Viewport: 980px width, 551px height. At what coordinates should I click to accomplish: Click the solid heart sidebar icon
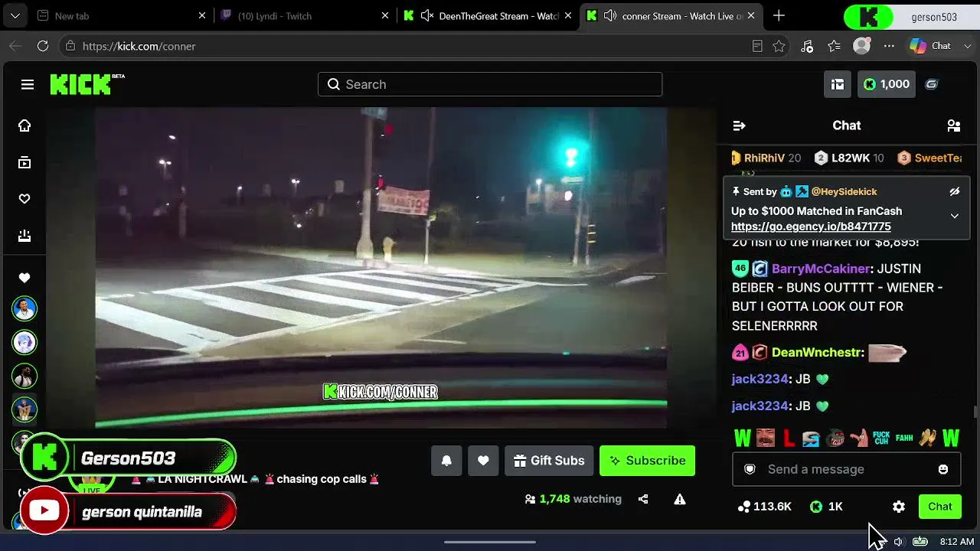(24, 278)
